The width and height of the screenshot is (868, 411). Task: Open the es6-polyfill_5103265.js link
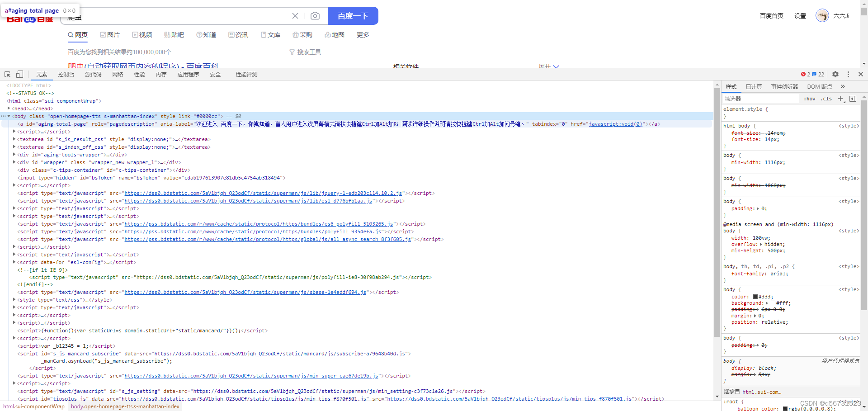click(x=259, y=224)
